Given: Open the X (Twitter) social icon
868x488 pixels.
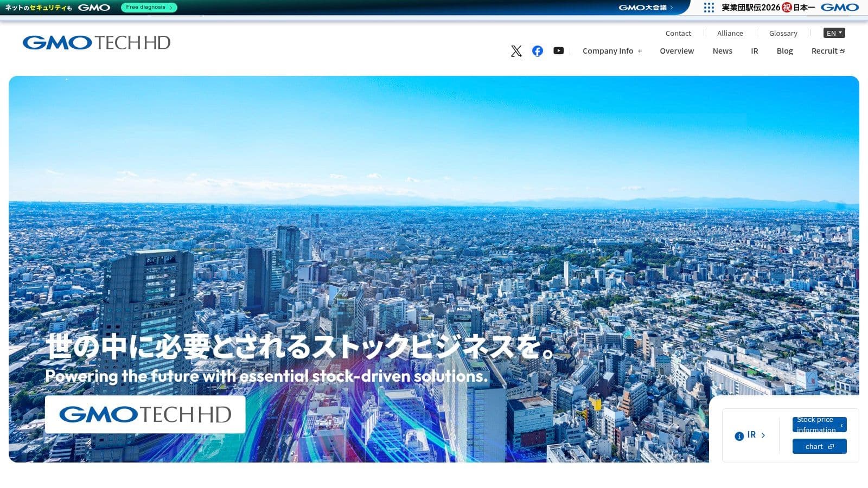Looking at the screenshot, I should (x=516, y=51).
